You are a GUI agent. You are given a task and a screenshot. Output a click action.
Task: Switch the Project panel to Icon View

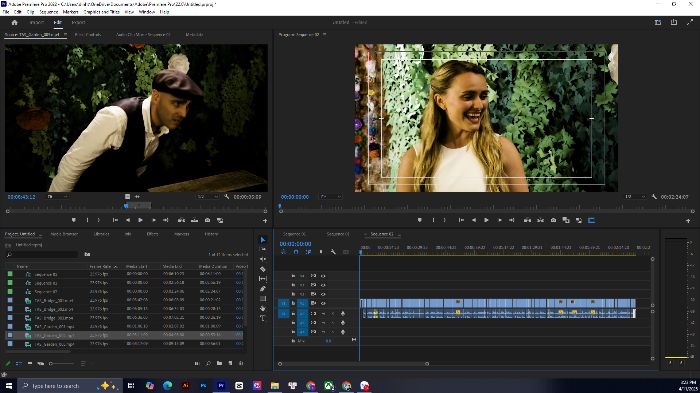pyautogui.click(x=29, y=364)
